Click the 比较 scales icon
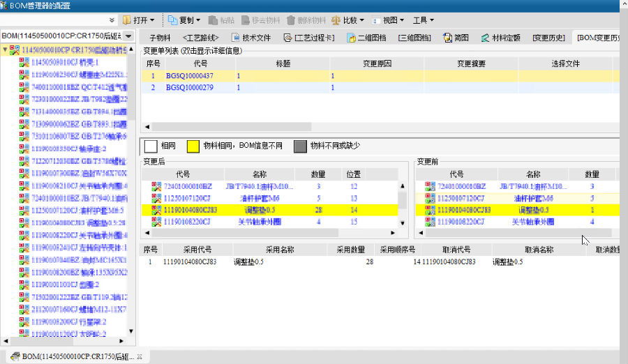Viewport: 628px width, 364px height. click(x=336, y=20)
